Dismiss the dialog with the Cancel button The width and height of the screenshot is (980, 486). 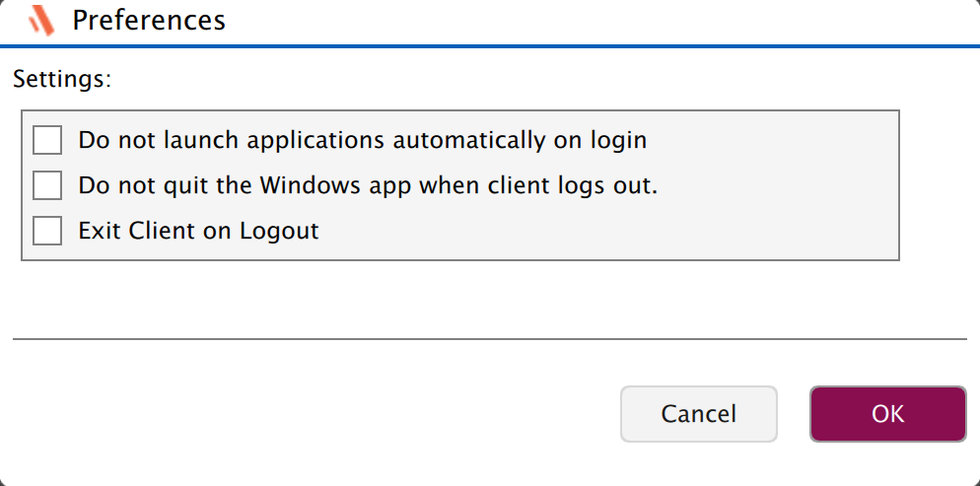tap(698, 414)
